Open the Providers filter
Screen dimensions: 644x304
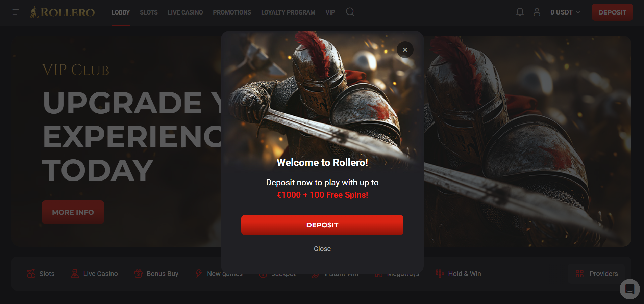596,274
